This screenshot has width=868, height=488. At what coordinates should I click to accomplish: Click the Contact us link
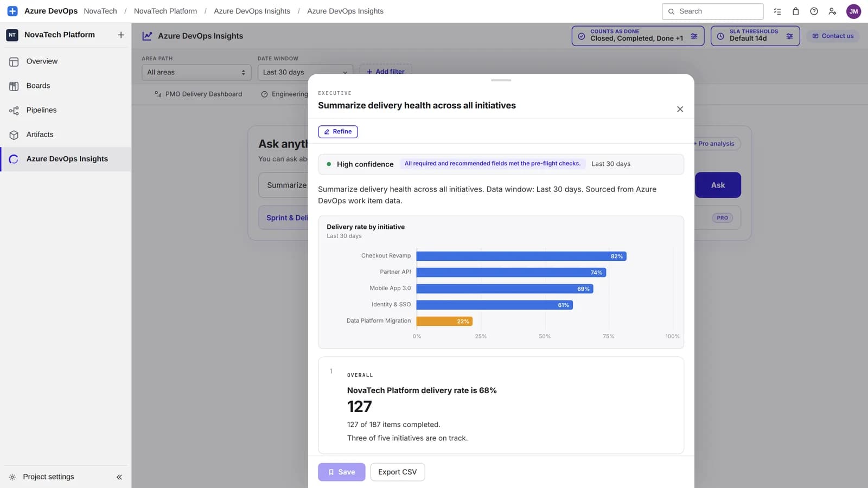[x=833, y=36]
